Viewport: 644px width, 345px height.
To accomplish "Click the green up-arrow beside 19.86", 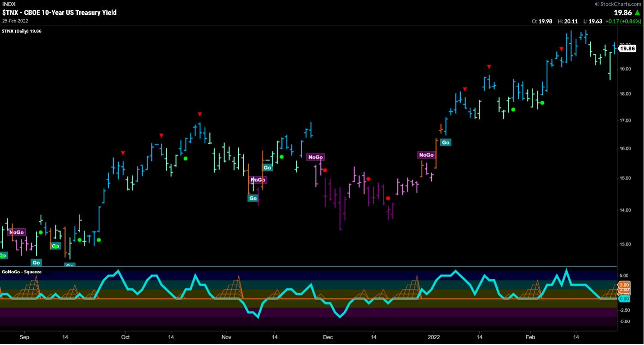I will (637, 13).
